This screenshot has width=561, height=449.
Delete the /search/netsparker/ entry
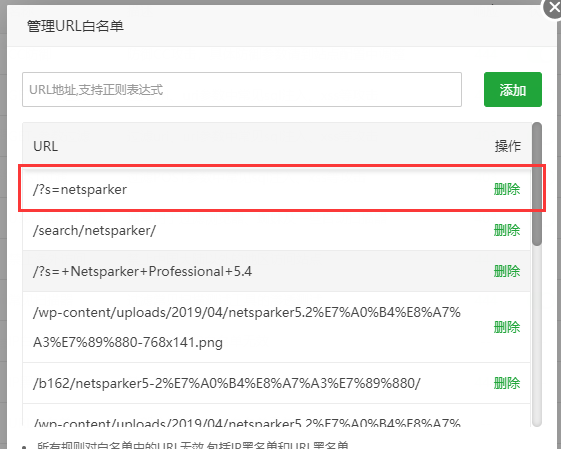point(507,230)
